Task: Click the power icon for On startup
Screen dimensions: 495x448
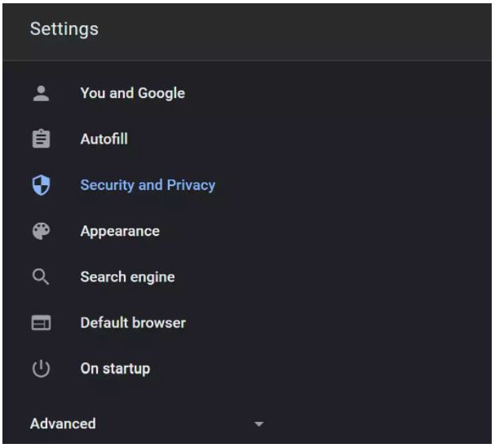Action: [41, 369]
